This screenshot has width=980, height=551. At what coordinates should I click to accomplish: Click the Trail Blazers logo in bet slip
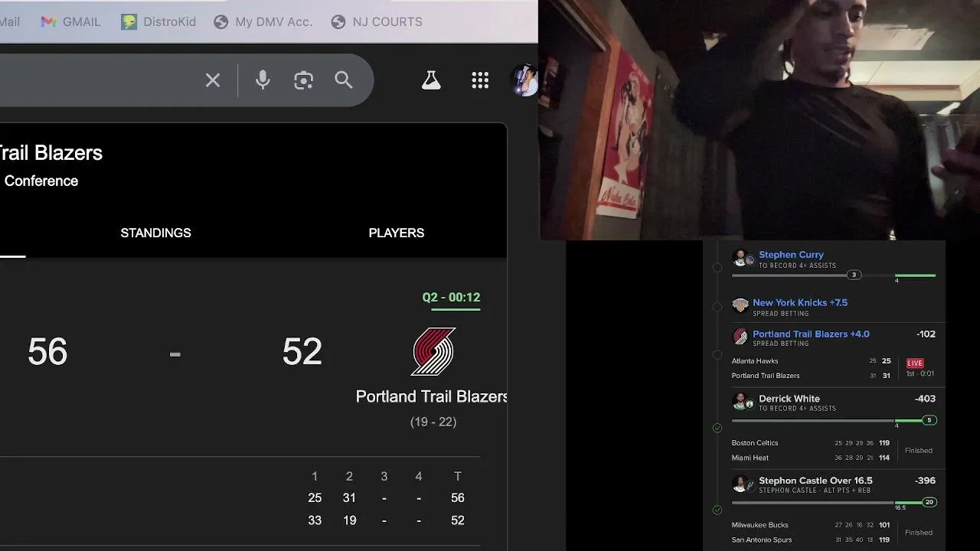(740, 337)
